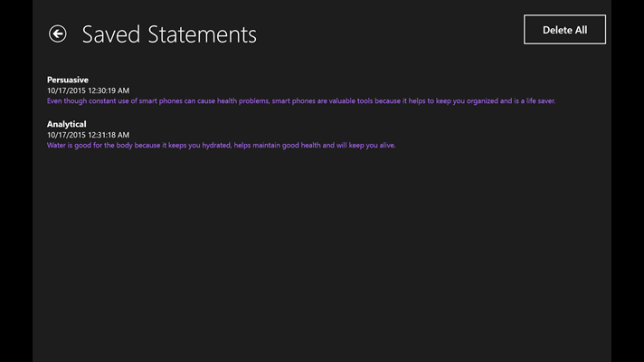The image size is (644, 362).
Task: Click "valuable tools" in the smart phones statement
Action: [359, 100]
